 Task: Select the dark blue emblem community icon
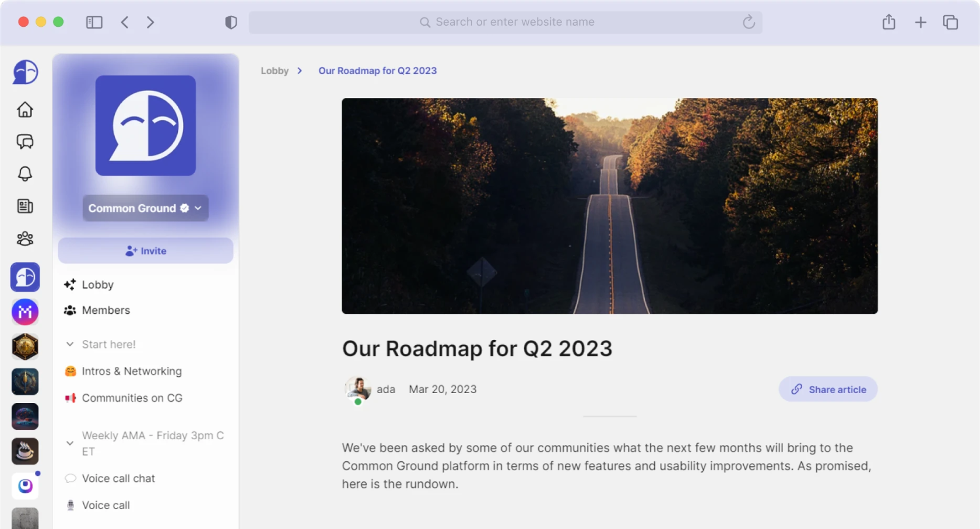point(25,382)
